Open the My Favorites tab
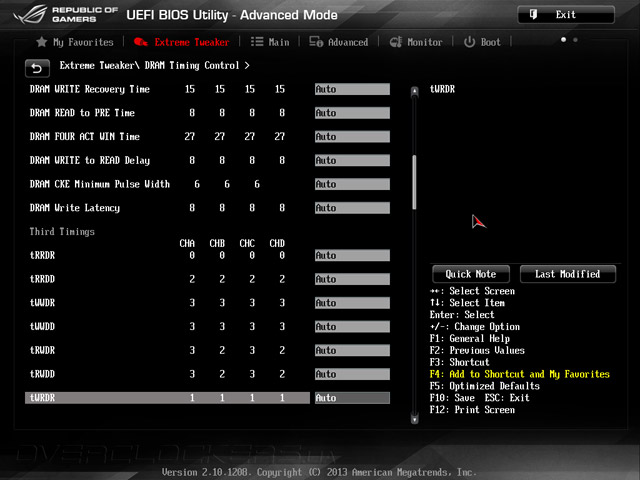This screenshot has height=480, width=640. click(x=77, y=42)
